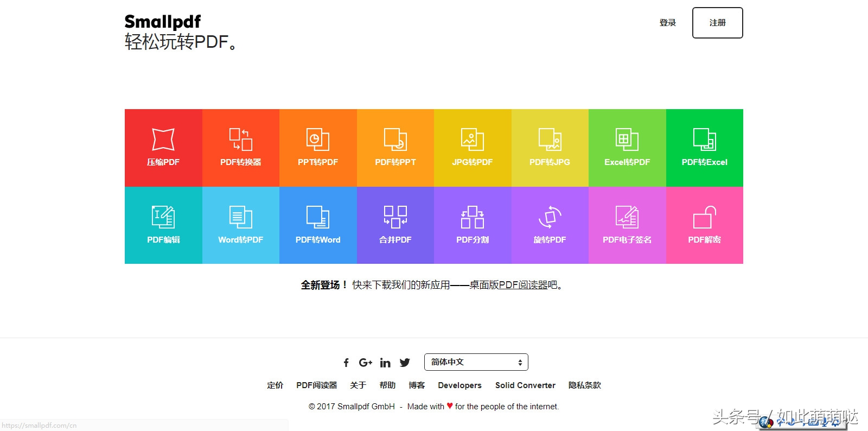Select the 旋转PDF rotate tool tile
Screen dimensions: 868x431
coord(550,225)
